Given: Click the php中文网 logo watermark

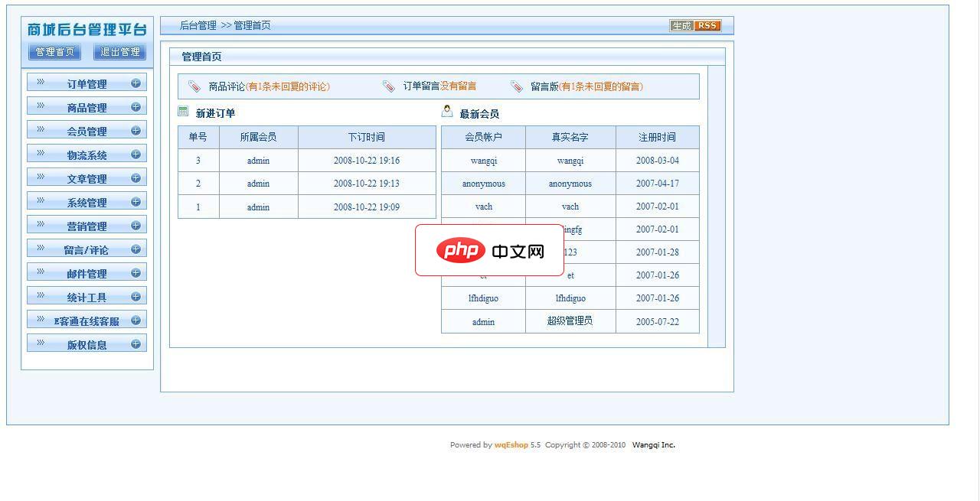Looking at the screenshot, I should 490,249.
